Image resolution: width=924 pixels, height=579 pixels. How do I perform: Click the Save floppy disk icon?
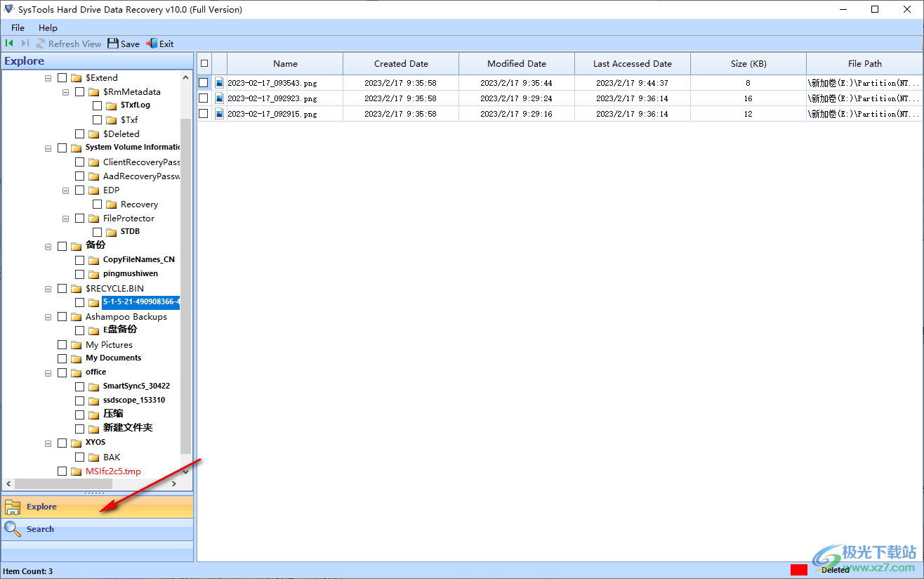(x=112, y=44)
